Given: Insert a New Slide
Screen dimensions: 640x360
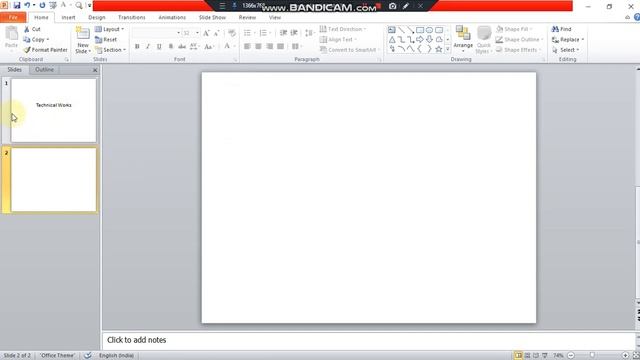Looking at the screenshot, I should point(83,40).
